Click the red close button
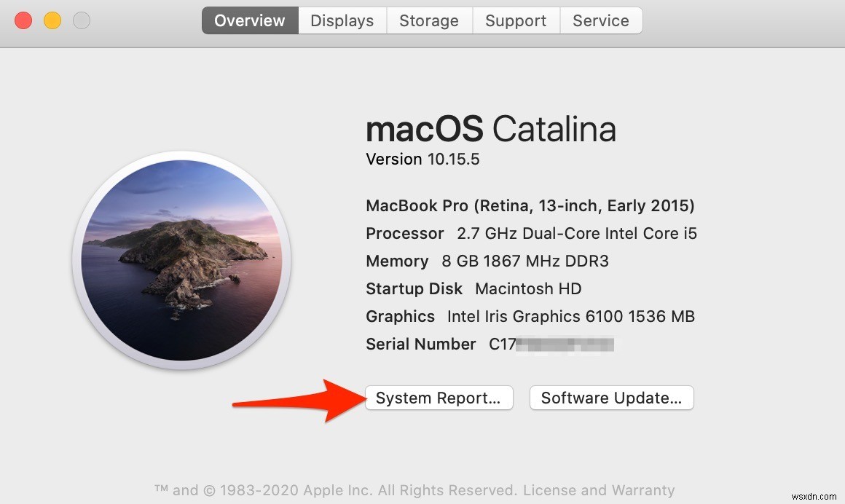Screen dimensions: 845x504 (x=23, y=20)
